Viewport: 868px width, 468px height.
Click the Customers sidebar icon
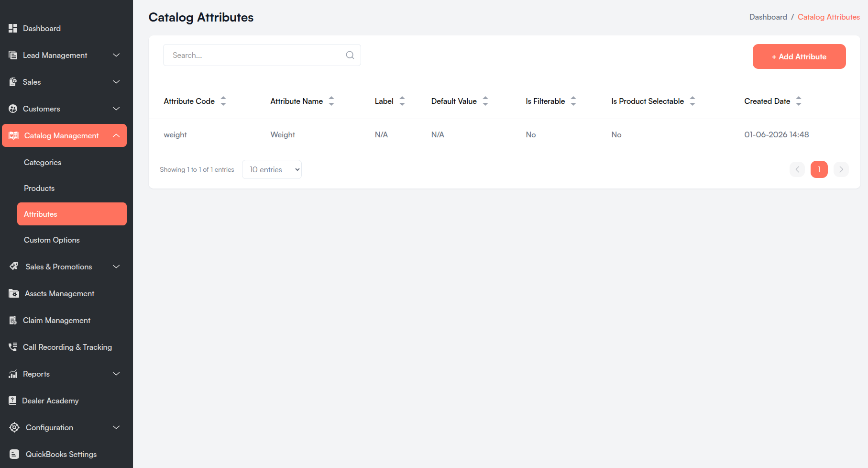13,109
